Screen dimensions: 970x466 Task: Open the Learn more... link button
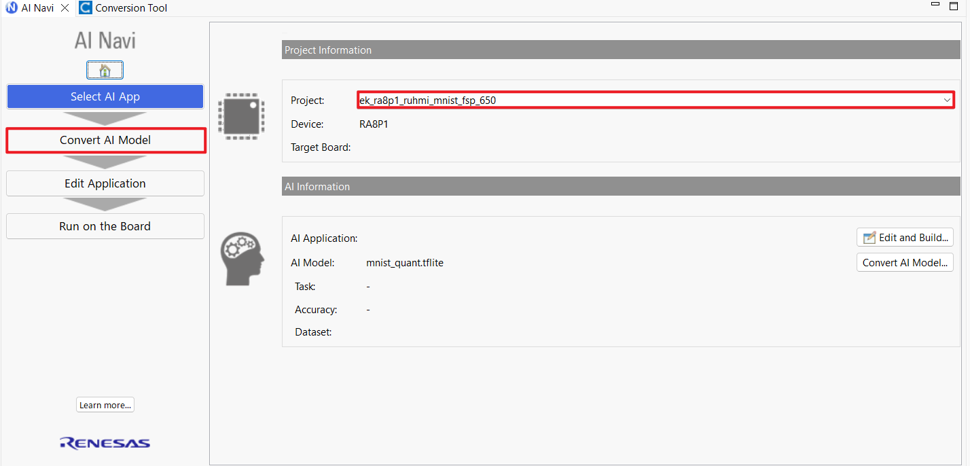coord(105,405)
